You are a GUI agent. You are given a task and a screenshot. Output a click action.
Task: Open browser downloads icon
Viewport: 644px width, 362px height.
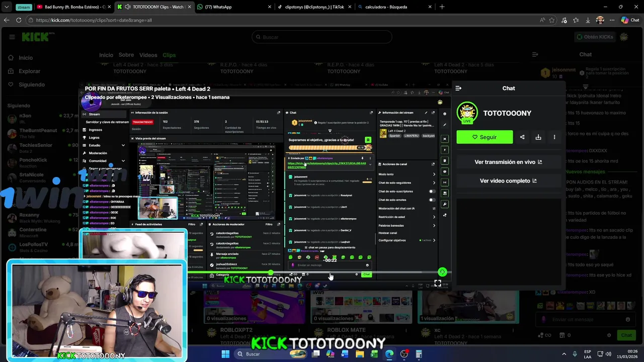click(x=588, y=20)
